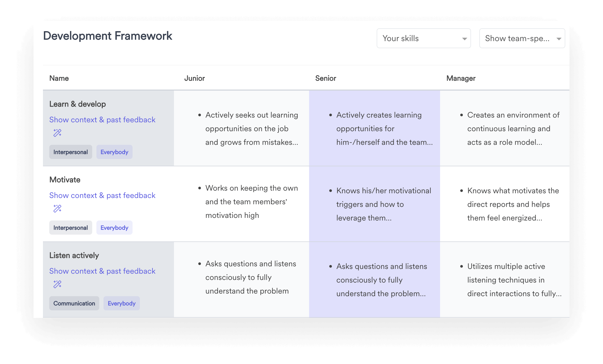Screen dimensions: 603x364
Task: Expand Show context & past feedback for Motivate
Action: (102, 195)
